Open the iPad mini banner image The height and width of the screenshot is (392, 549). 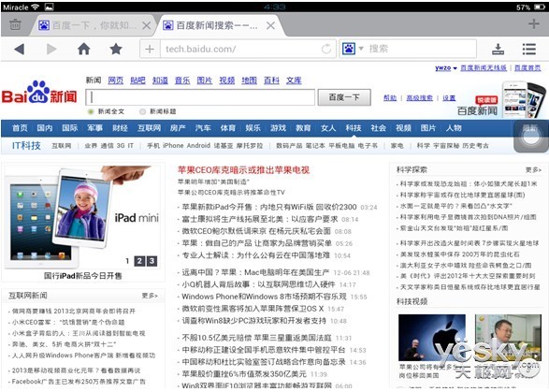coord(82,216)
